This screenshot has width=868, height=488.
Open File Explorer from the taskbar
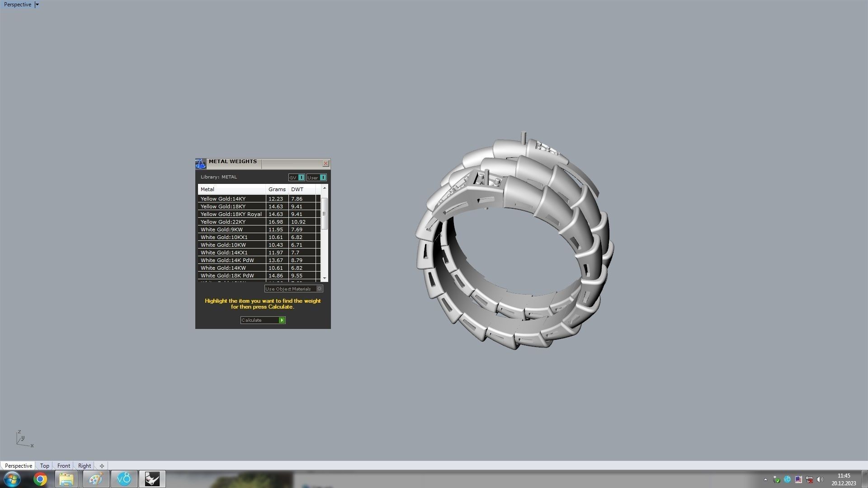pyautogui.click(x=66, y=479)
